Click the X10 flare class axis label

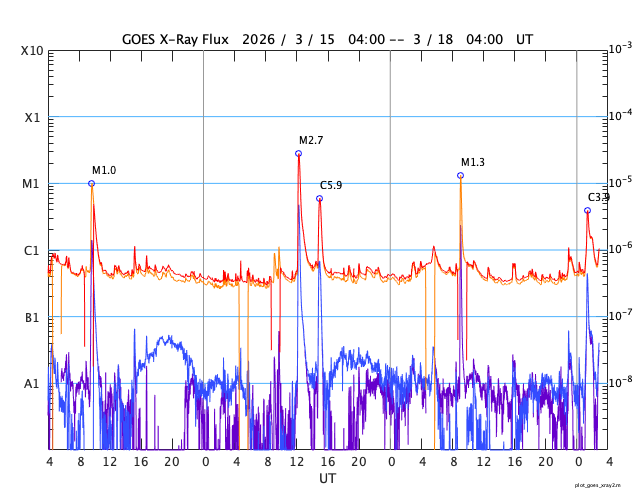tap(33, 50)
